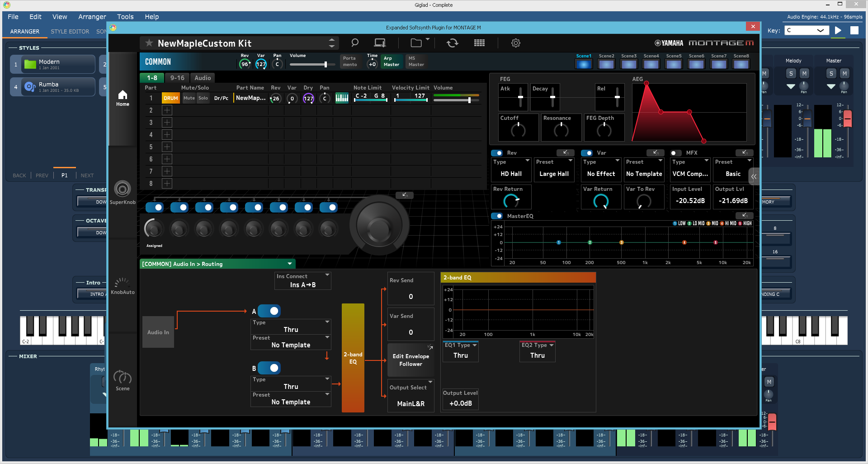This screenshot has width=868, height=464.
Task: Select the Modern style icon
Action: click(30, 64)
